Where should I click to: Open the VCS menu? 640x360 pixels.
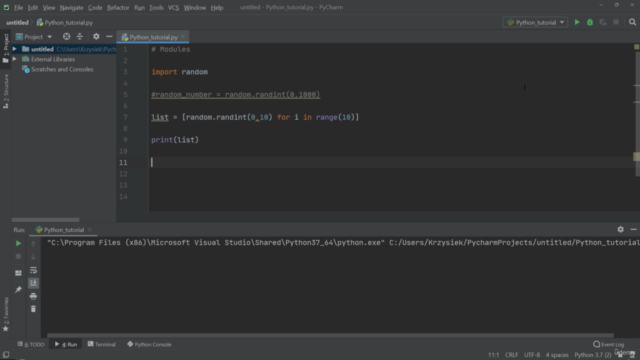173,7
